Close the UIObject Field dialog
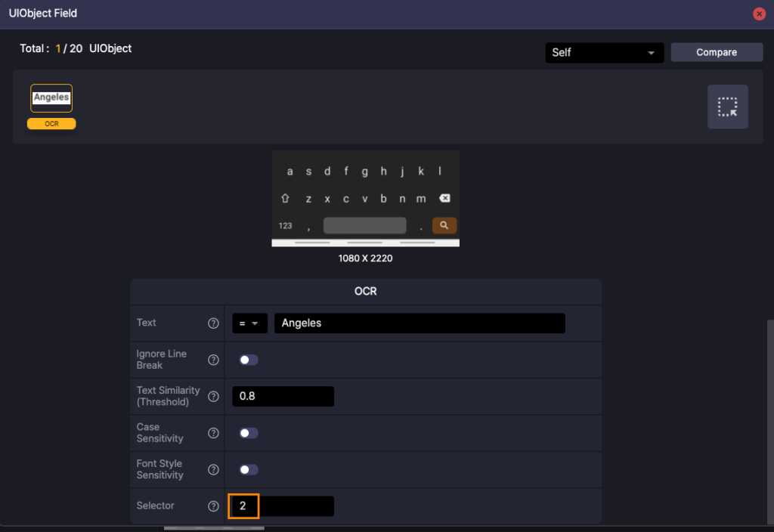Image resolution: width=774 pixels, height=532 pixels. tap(759, 14)
